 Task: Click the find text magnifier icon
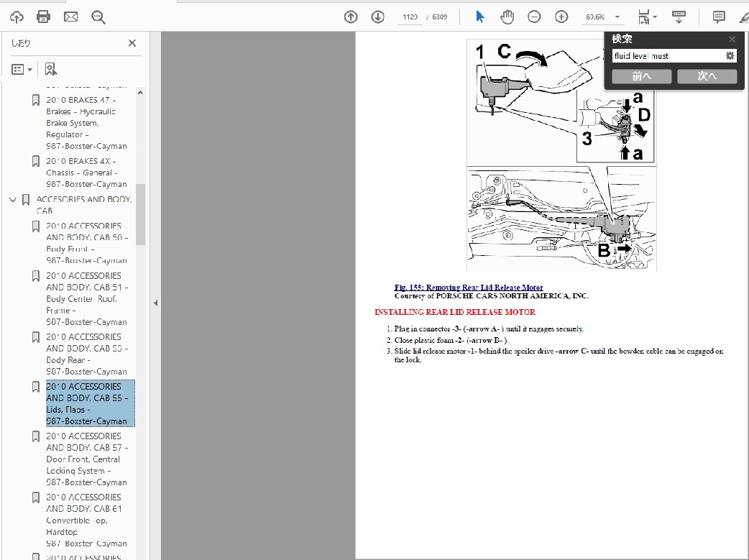(x=98, y=17)
